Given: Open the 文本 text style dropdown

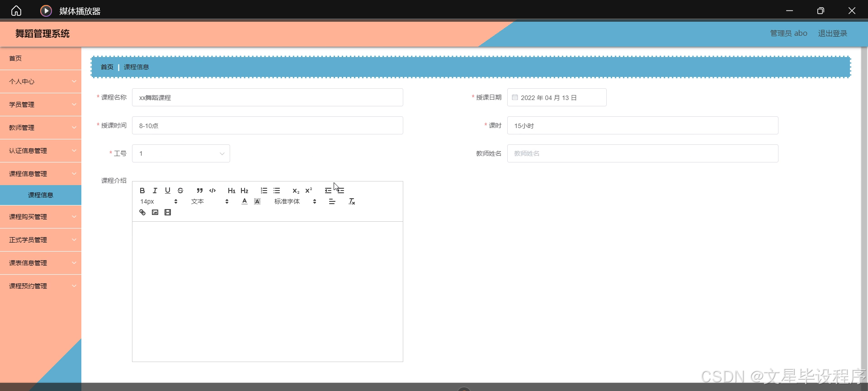Looking at the screenshot, I should tap(210, 201).
